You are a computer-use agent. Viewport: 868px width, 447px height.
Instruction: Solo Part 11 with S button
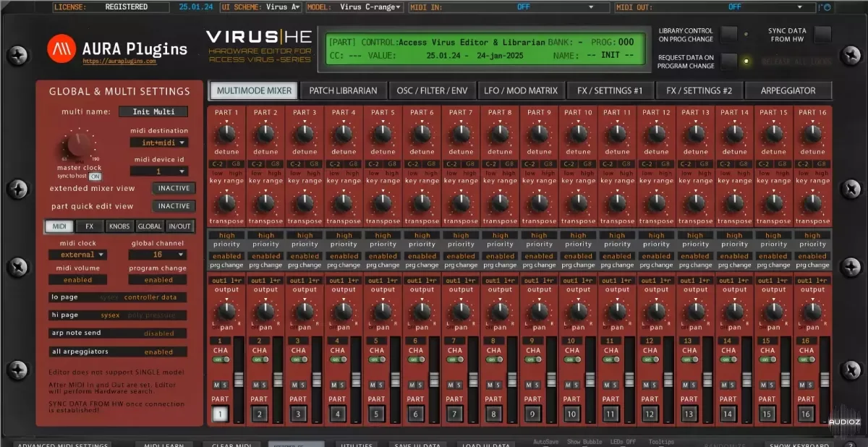(x=615, y=385)
